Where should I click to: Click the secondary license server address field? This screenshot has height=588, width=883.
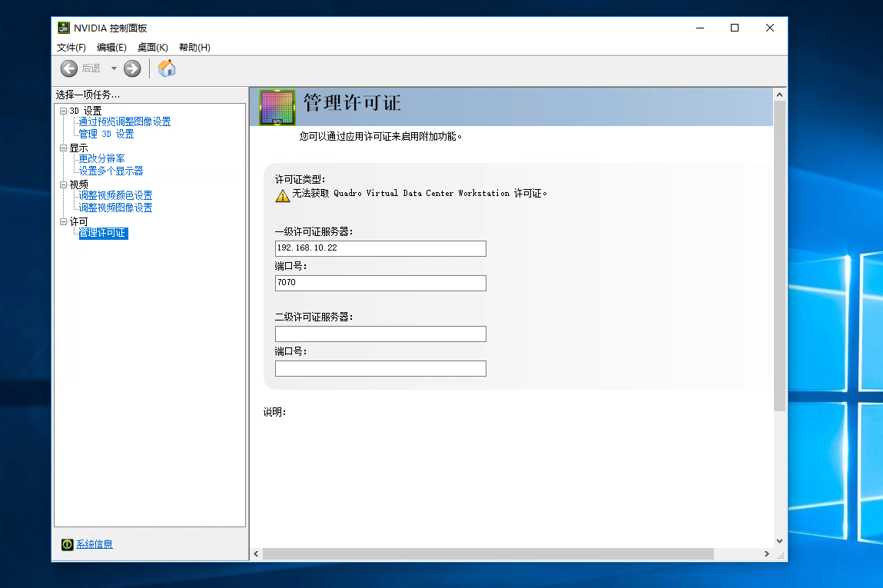coord(380,334)
